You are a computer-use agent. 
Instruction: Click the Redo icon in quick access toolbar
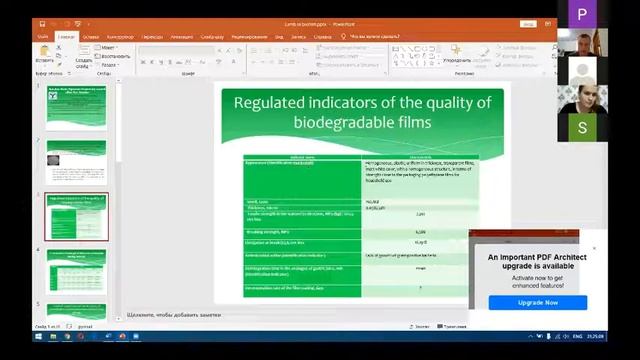coord(67,24)
